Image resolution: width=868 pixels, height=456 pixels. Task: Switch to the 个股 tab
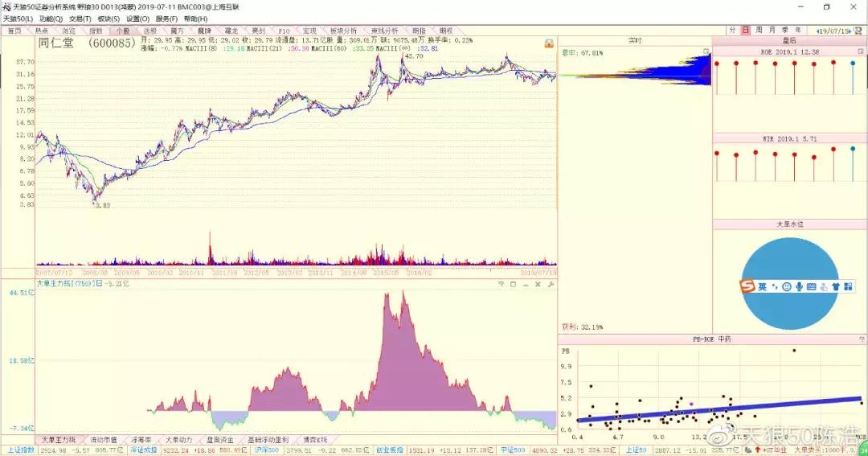pos(123,31)
